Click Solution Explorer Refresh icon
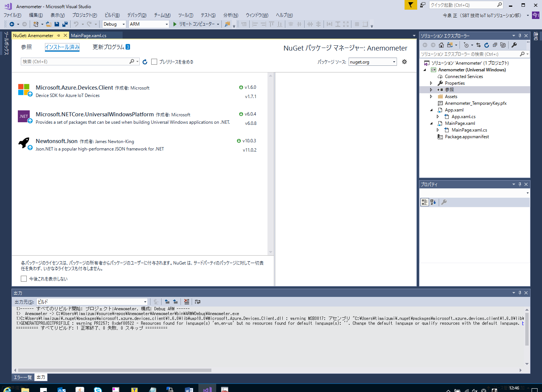Viewport: 542px width, 392px height. click(487, 45)
